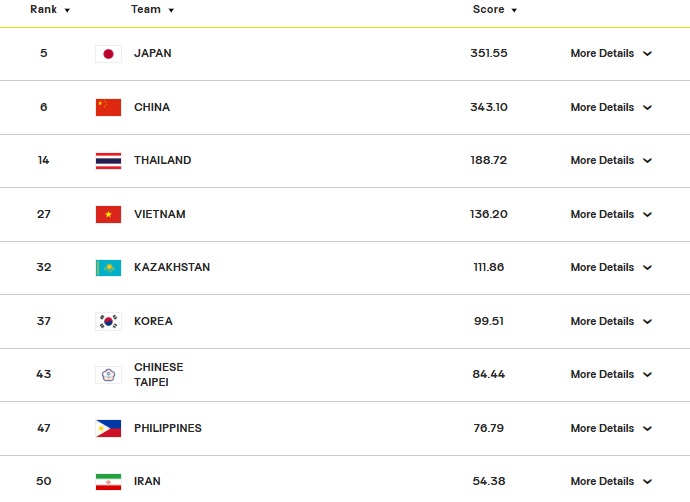Click the China flag icon
The height and width of the screenshot is (502, 690).
click(x=108, y=107)
